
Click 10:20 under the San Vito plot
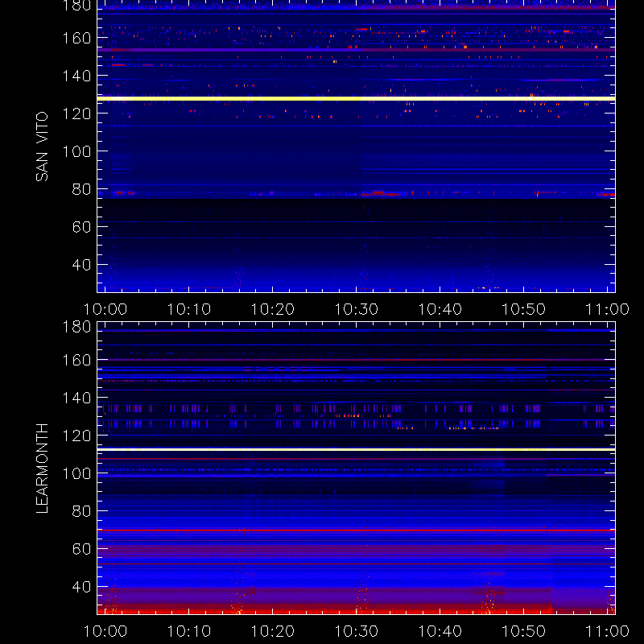[273, 309]
